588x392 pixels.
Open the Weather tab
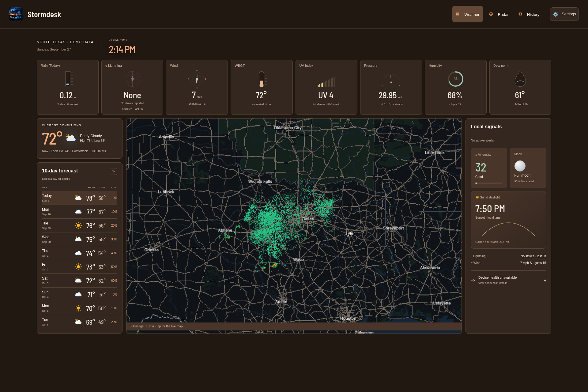click(x=467, y=14)
